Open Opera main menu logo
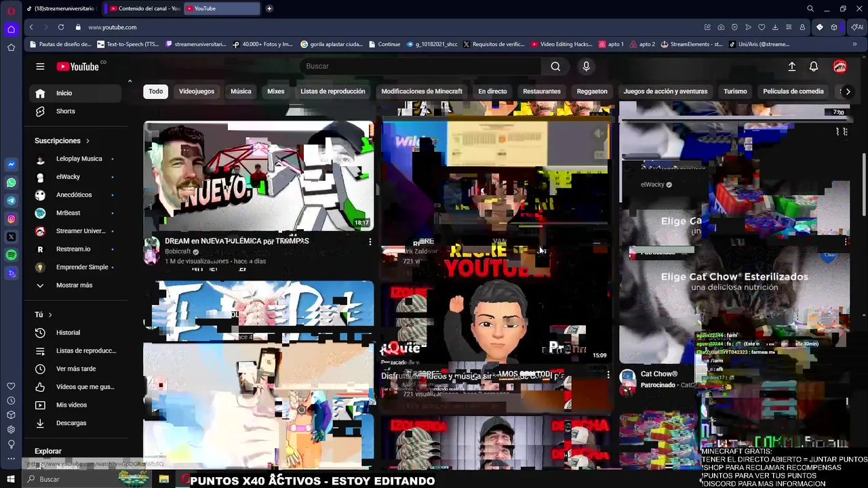868x488 pixels. pyautogui.click(x=11, y=10)
